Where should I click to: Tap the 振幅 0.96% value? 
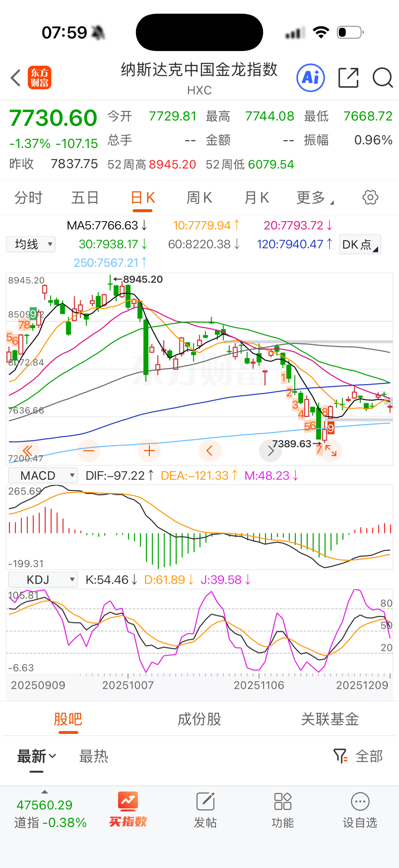373,140
